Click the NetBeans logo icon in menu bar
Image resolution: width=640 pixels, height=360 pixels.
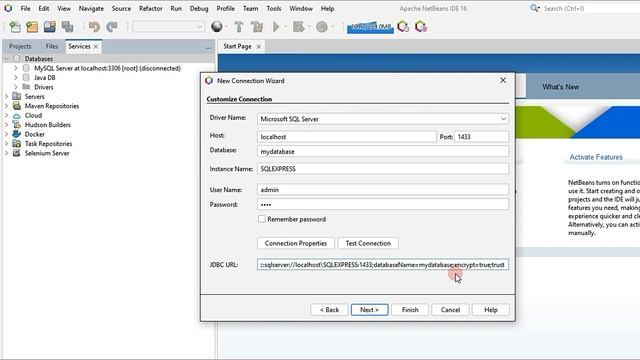coord(8,8)
